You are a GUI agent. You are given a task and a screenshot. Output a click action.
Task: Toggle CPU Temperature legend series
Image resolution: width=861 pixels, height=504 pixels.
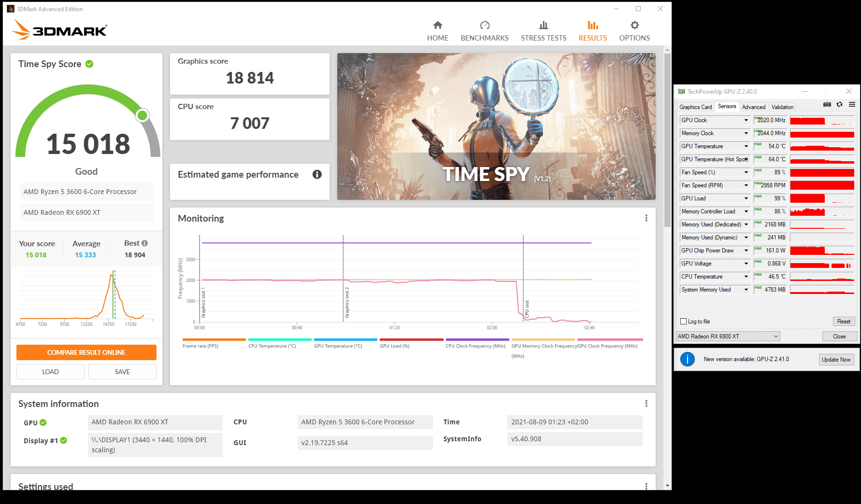[280, 343]
